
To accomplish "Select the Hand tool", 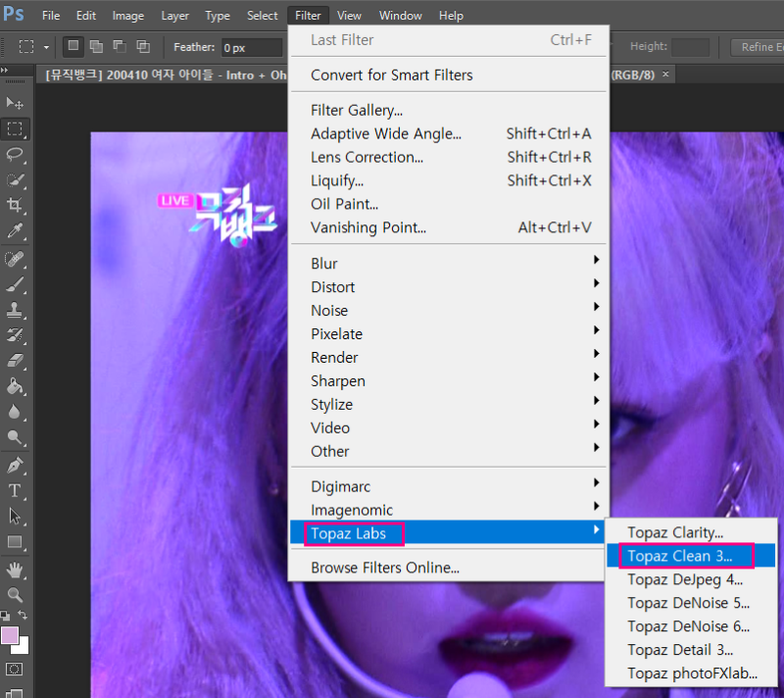I will [x=15, y=570].
